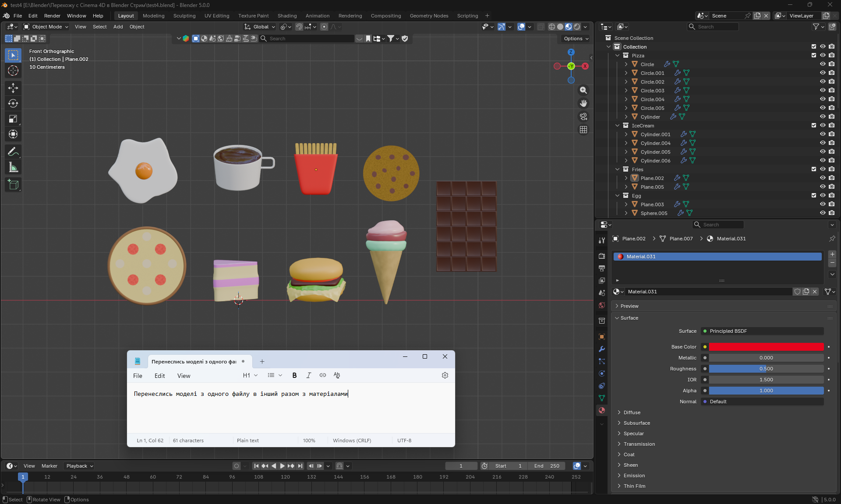Screen dimensions: 841x504
Task: Select the Scale tool
Action: (13, 119)
